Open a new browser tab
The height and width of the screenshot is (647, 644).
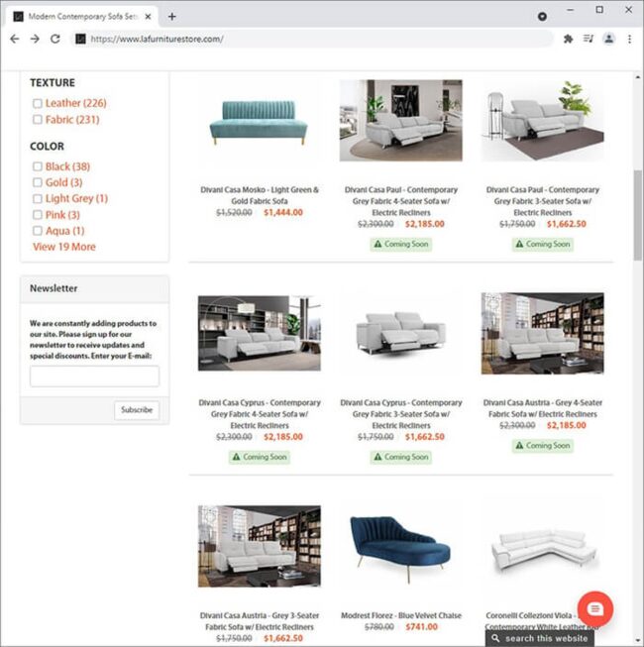[x=172, y=17]
